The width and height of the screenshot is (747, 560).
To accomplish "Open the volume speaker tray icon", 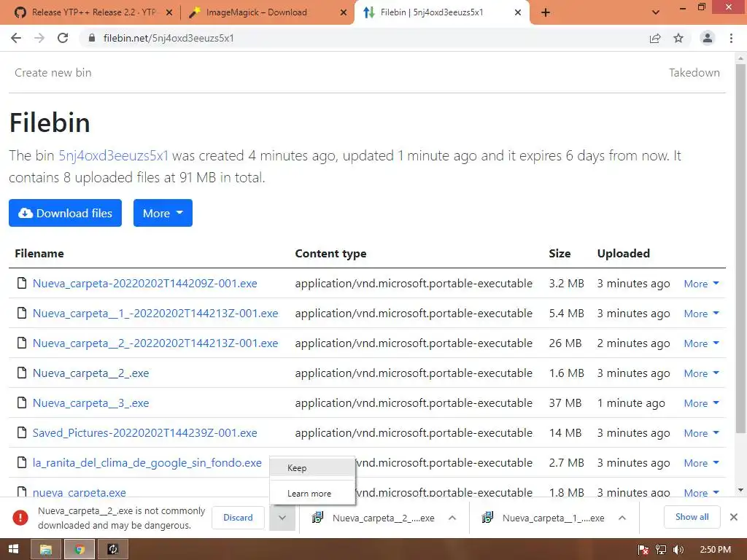I will click(678, 550).
